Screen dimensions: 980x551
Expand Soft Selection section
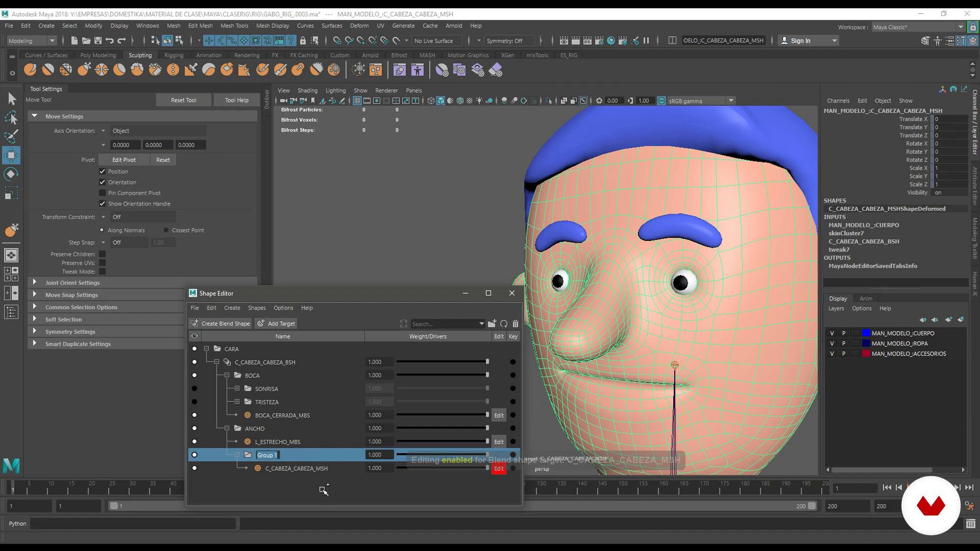[34, 319]
